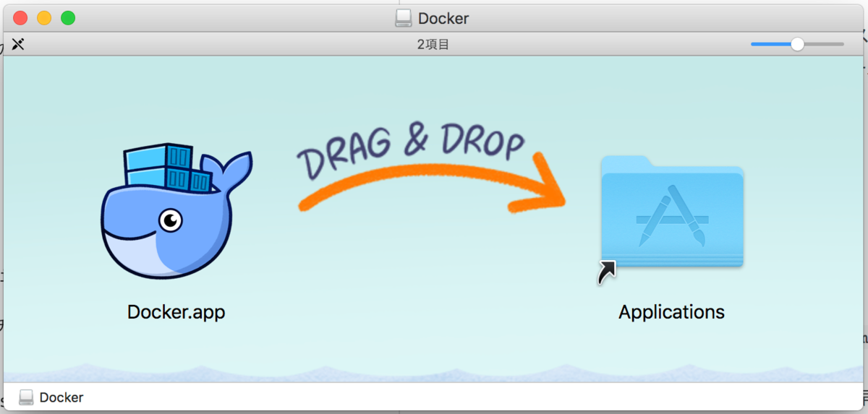Select the Applications folder shortcut icon
The height and width of the screenshot is (414, 868).
pyautogui.click(x=671, y=220)
